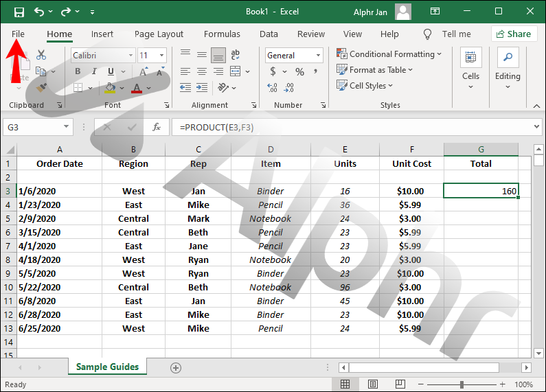Toggle Italic formatting
The image size is (546, 392).
tap(93, 71)
